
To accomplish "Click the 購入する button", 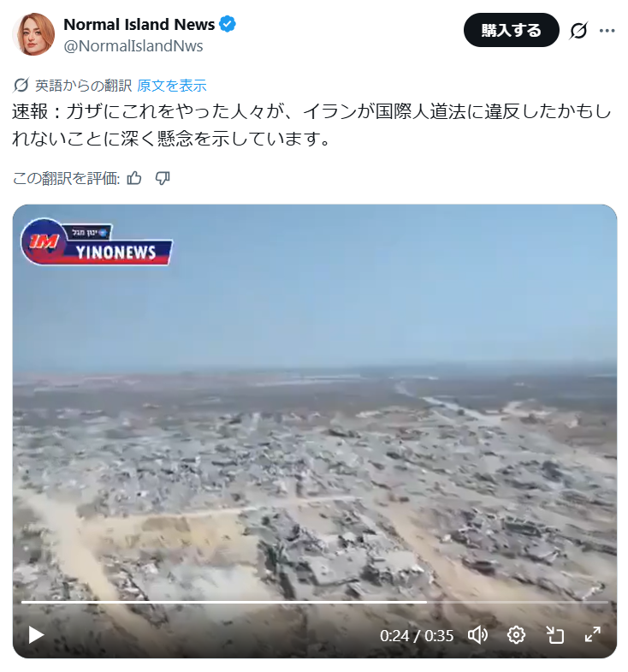I will click(511, 30).
